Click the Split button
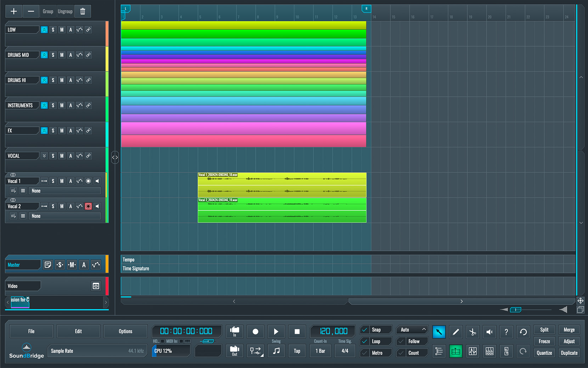This screenshot has width=588, height=368. click(x=544, y=330)
